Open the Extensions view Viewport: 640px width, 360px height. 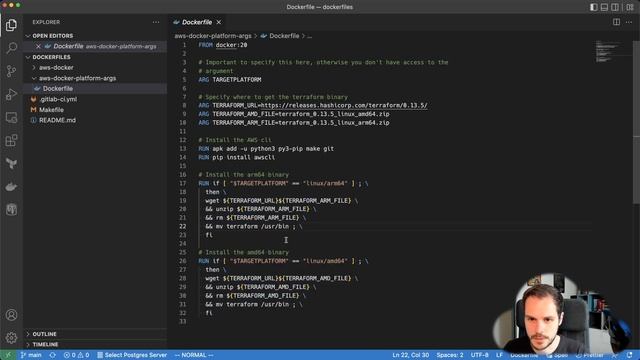point(11,140)
